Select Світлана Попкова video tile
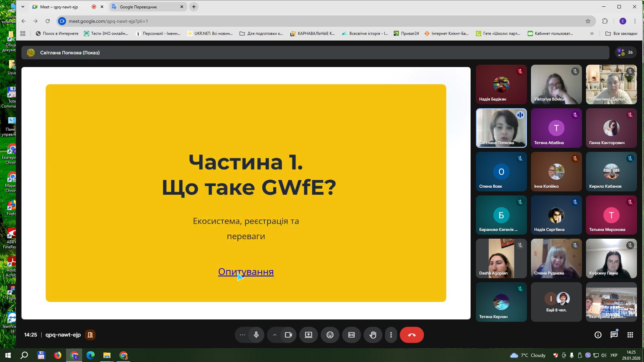 pos(501,128)
